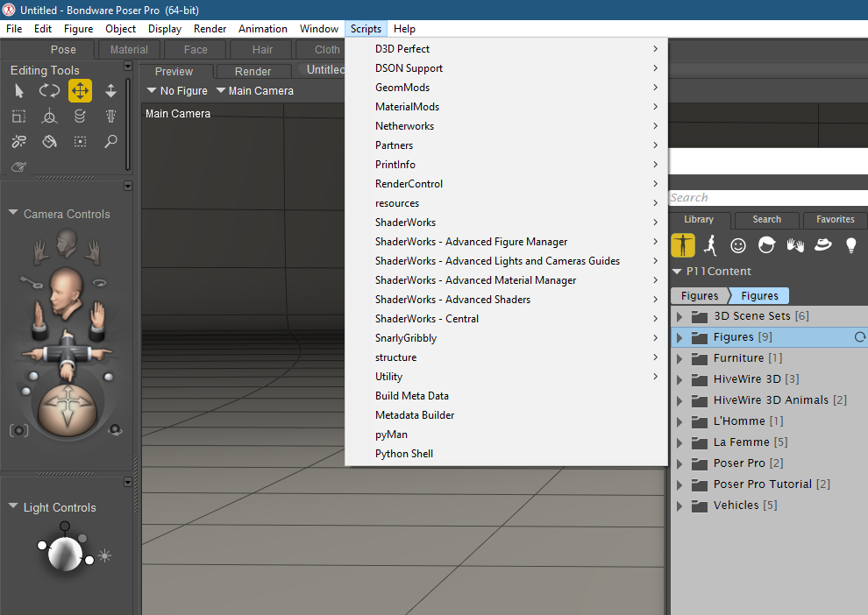Open the No Figure dropdown
The height and width of the screenshot is (615, 868).
pos(177,91)
